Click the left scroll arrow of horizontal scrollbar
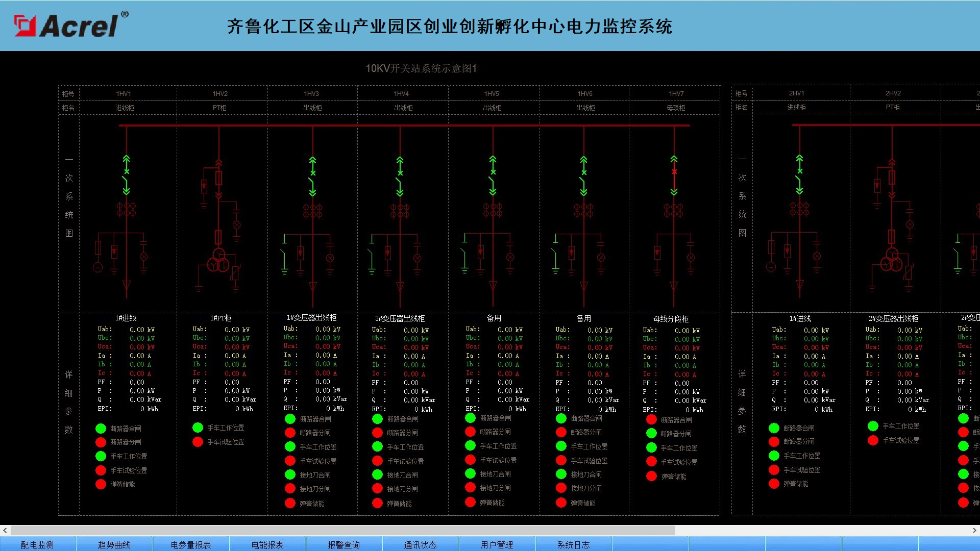 5,531
